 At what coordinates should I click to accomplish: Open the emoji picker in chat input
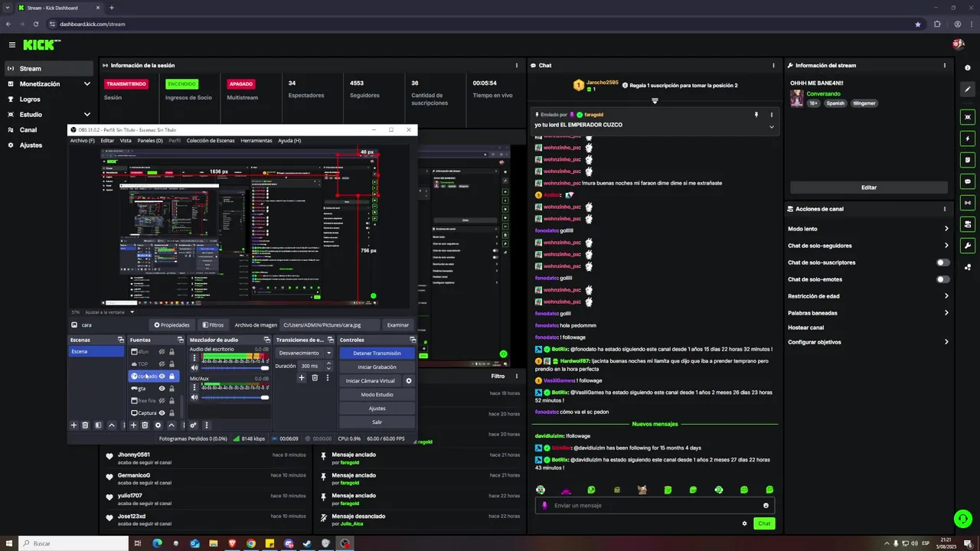click(766, 505)
